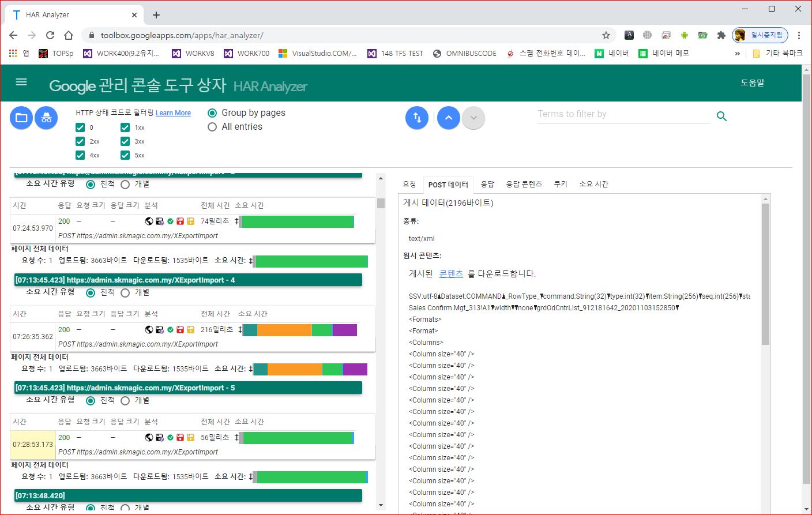Click the Terms to filter by input field
This screenshot has height=515, width=812.
click(x=623, y=114)
